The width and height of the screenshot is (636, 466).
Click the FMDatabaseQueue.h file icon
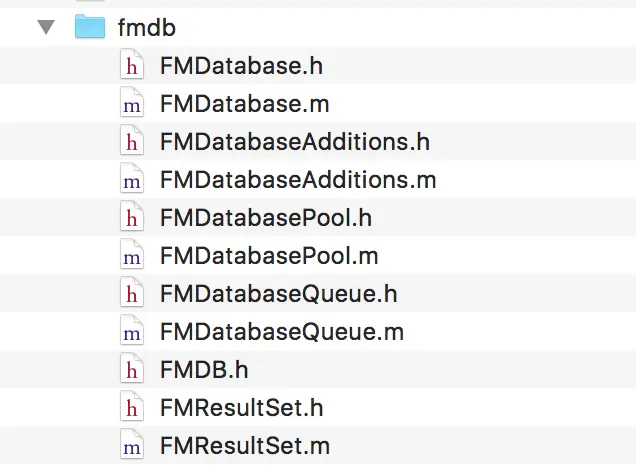tap(132, 293)
